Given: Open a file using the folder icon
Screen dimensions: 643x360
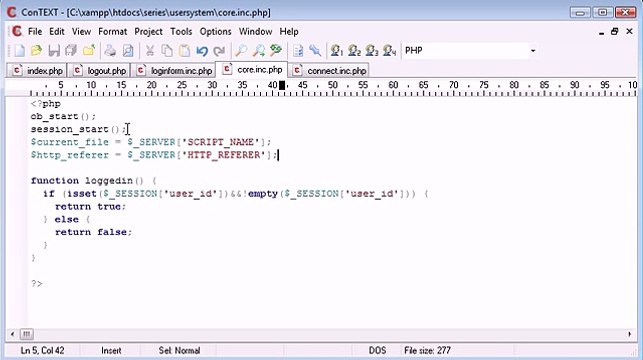Looking at the screenshot, I should (36, 51).
